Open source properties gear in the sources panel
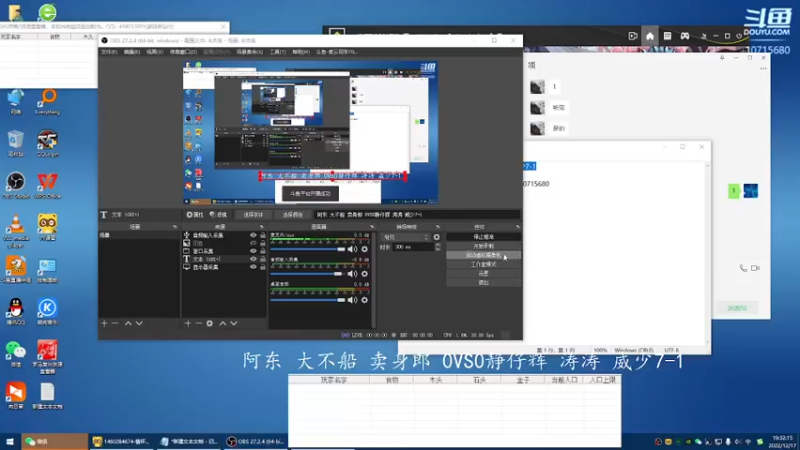 click(x=210, y=323)
